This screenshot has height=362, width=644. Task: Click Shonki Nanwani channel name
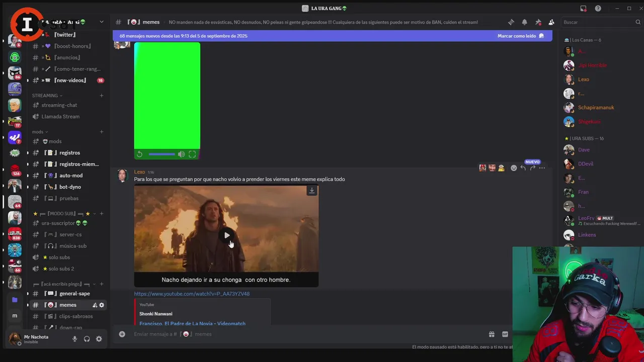155,314
